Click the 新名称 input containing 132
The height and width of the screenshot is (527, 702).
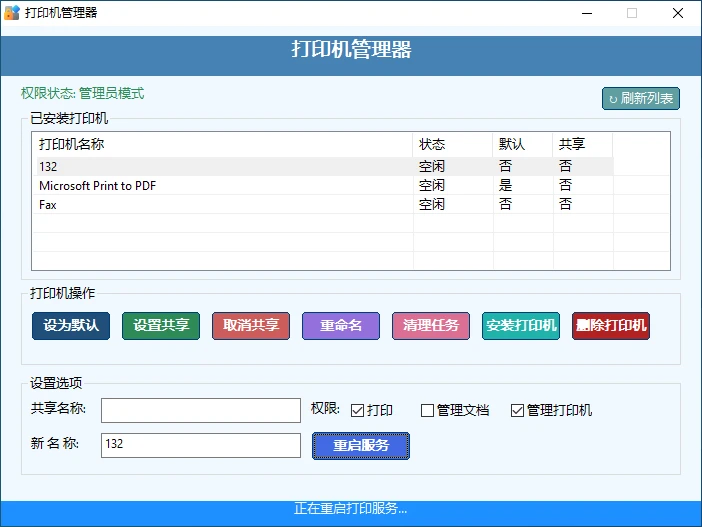(x=200, y=445)
